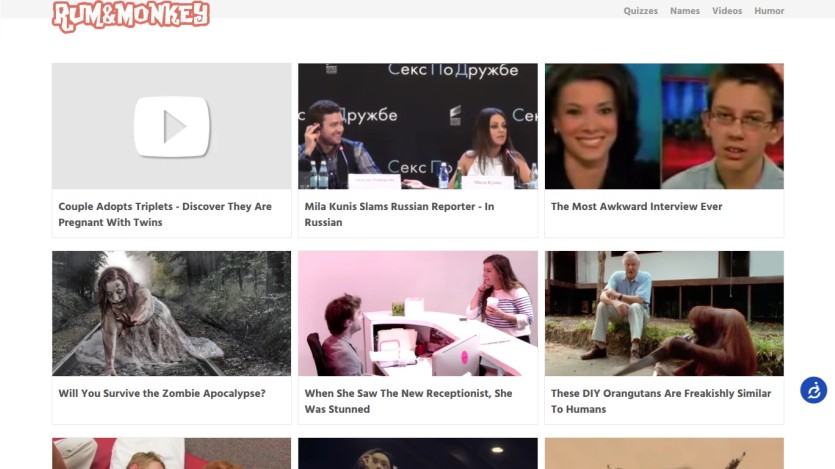This screenshot has height=469, width=835.
Task: Open 'When She Saw The New Receptionist' title
Action: click(408, 401)
